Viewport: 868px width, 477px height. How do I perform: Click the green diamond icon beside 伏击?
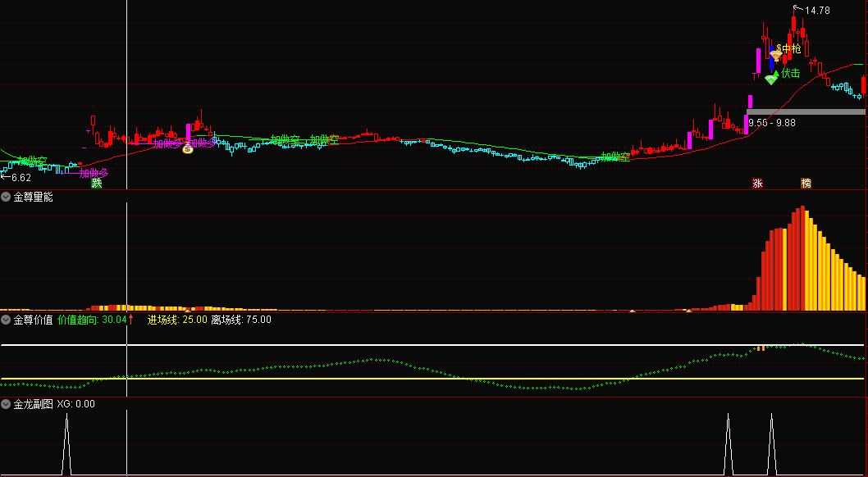coord(771,79)
